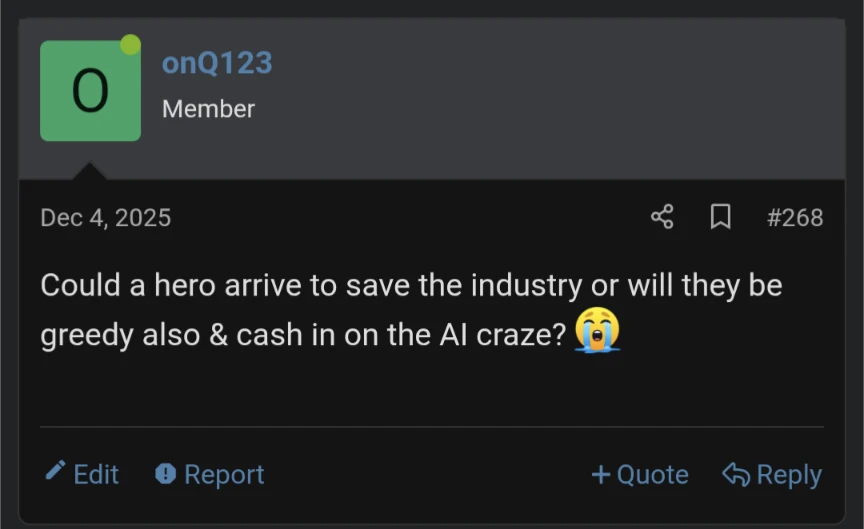Click the pencil icon beside Edit
864x529 pixels.
(x=56, y=472)
